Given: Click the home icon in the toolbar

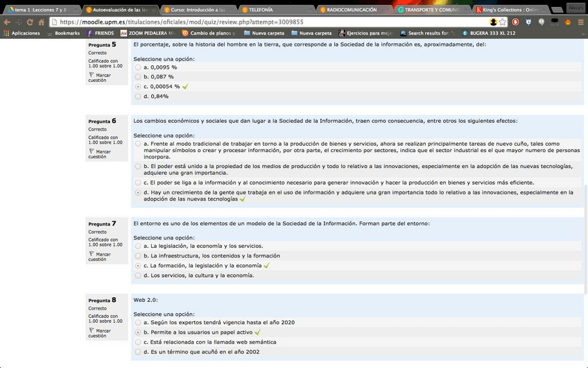Looking at the screenshot, I should coord(42,22).
